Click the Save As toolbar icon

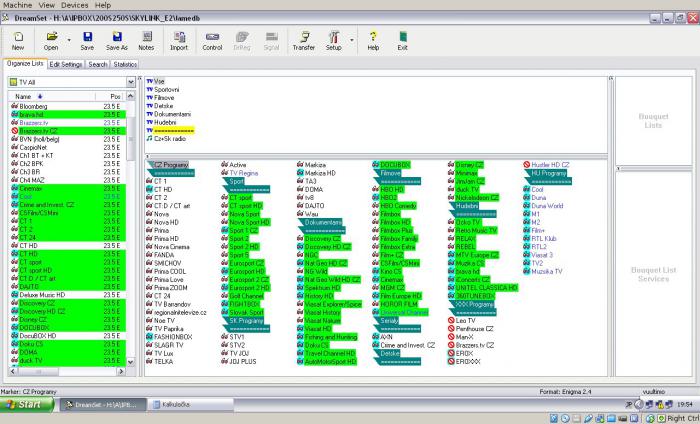117,41
